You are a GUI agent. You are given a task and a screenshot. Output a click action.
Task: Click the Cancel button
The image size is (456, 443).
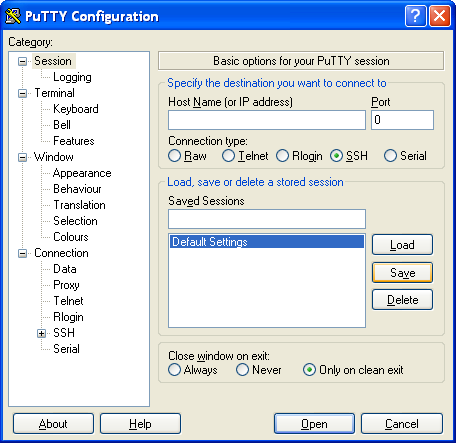click(x=402, y=424)
